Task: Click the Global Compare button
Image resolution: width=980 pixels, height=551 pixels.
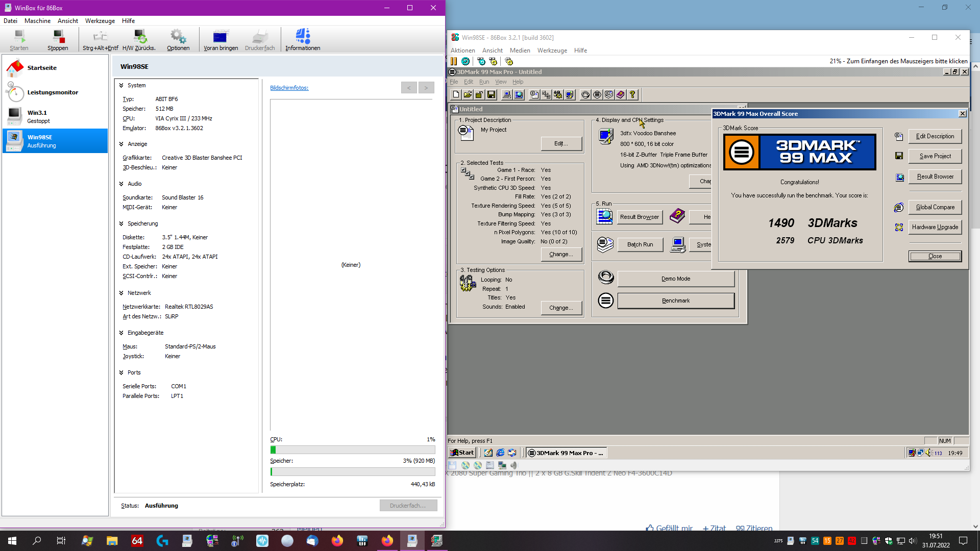Action: [935, 207]
